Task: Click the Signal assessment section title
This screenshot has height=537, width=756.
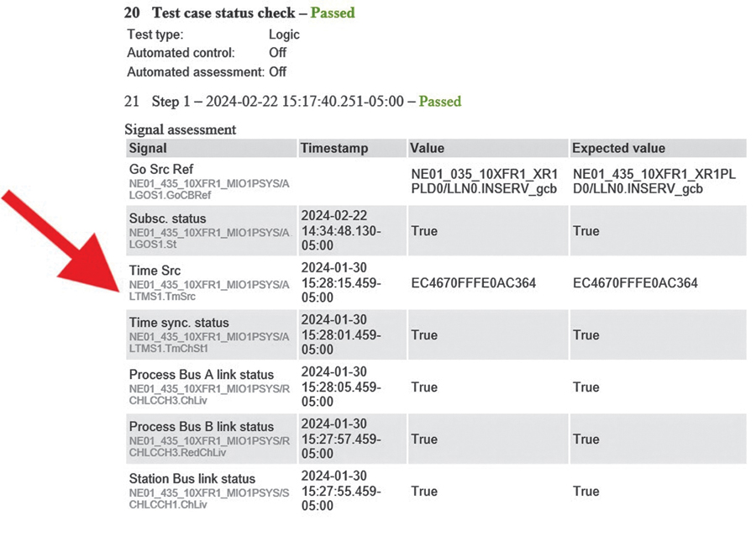Action: [x=181, y=129]
